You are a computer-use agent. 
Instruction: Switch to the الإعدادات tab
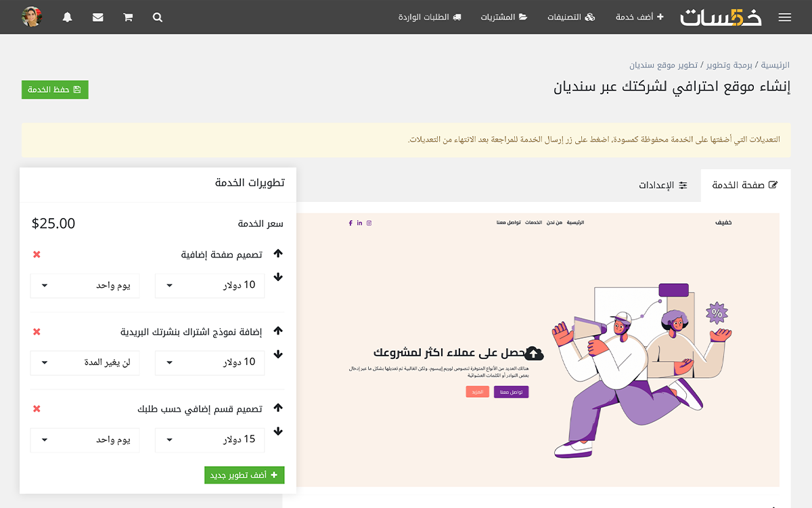coord(663,185)
